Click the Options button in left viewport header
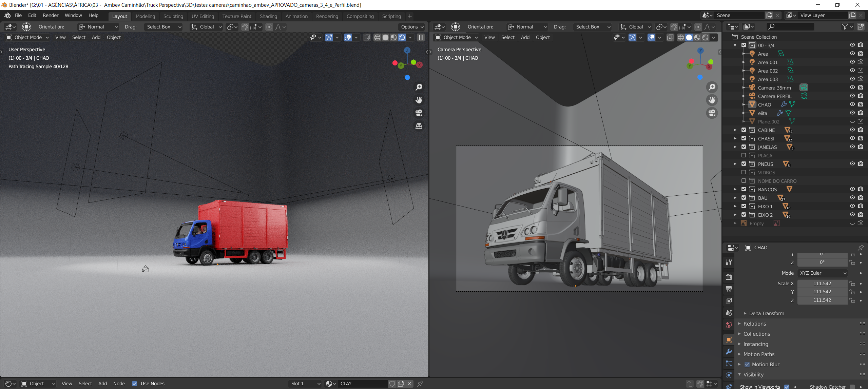Screen dimensions: 868x389 [x=412, y=27]
